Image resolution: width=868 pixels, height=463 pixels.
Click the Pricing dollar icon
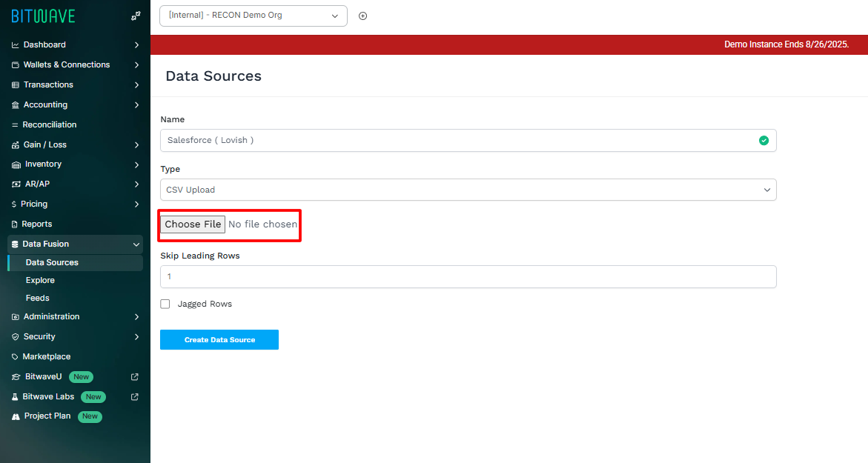[x=14, y=204]
